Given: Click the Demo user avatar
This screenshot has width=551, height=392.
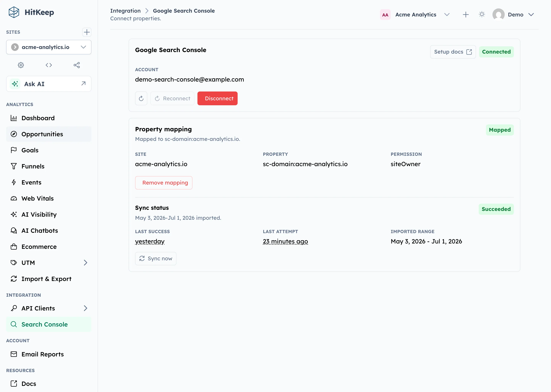Looking at the screenshot, I should pos(498,15).
